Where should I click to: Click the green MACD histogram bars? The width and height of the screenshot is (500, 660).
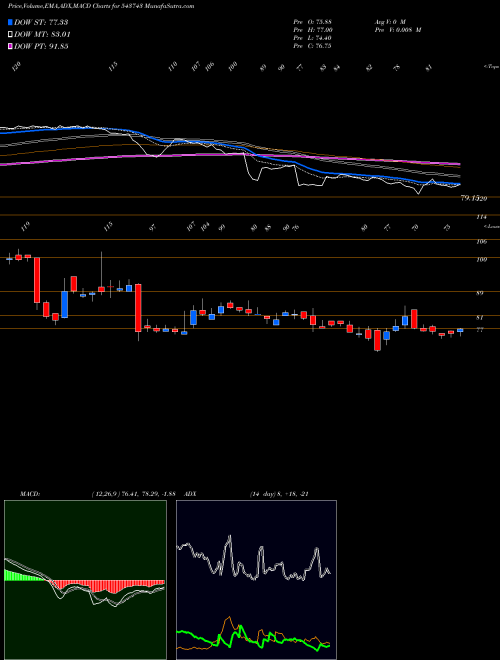(x=23, y=575)
